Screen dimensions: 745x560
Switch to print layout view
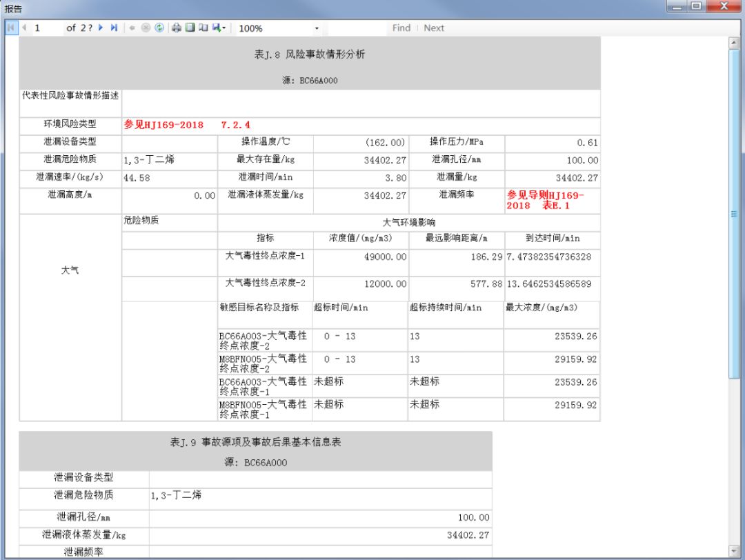pos(190,28)
